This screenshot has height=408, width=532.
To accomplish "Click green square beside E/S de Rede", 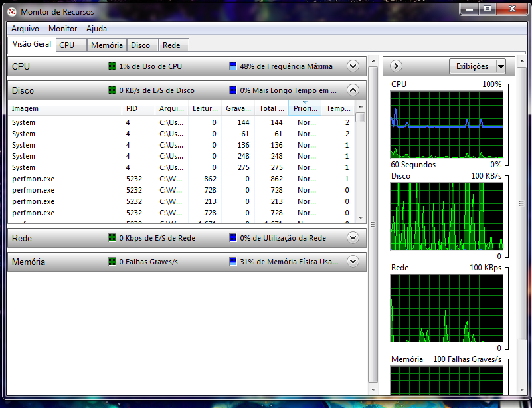I will (x=112, y=238).
